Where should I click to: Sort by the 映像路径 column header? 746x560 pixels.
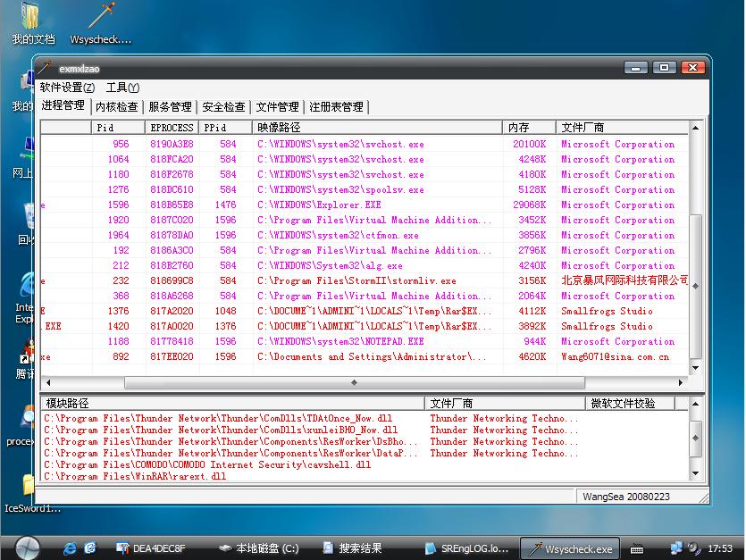(377, 128)
